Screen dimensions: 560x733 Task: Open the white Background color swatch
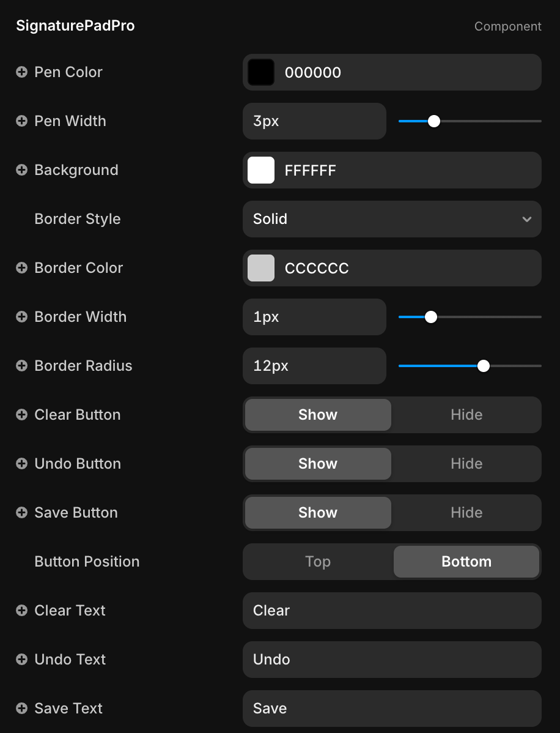click(x=261, y=170)
